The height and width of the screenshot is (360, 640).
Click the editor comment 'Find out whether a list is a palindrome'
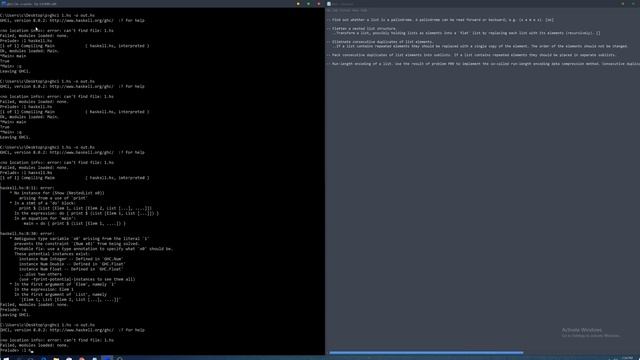[441, 20]
